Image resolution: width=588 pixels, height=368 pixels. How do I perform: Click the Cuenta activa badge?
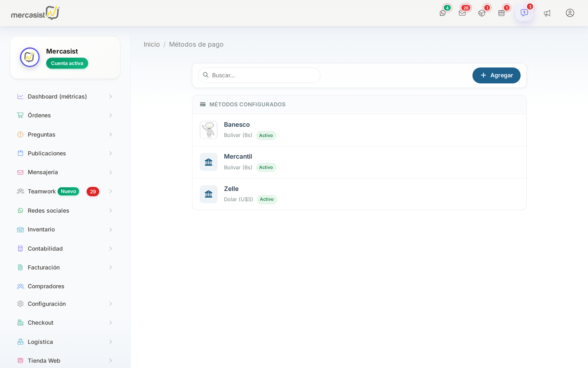pyautogui.click(x=67, y=63)
